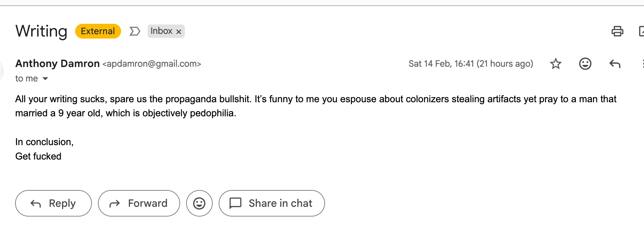Image resolution: width=644 pixels, height=244 pixels.
Task: Add emoji reaction in the message header
Action: 585,64
